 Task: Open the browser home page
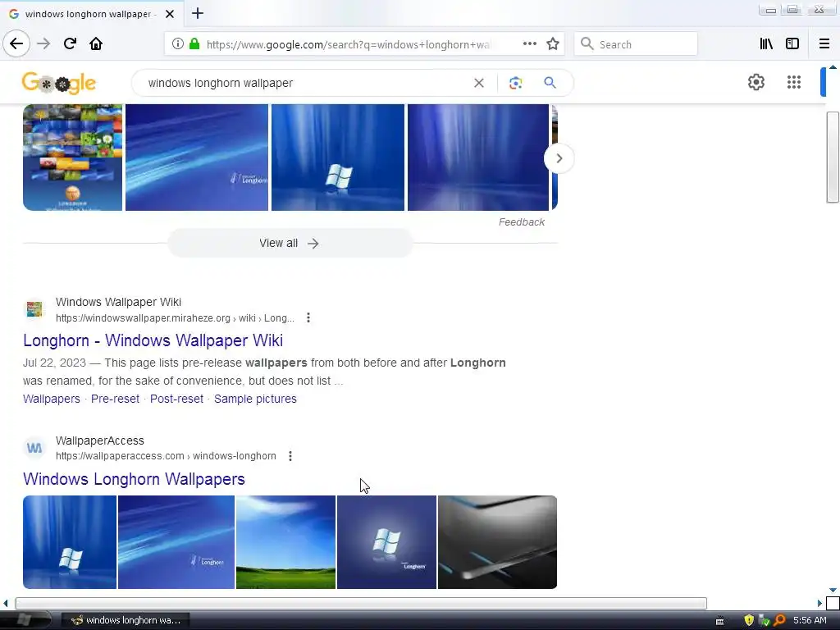tap(96, 43)
